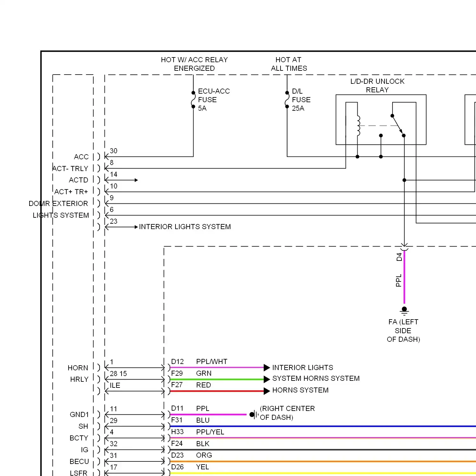Click the 'HORN' terminal label
This screenshot has height=476, width=476.
pos(78,368)
